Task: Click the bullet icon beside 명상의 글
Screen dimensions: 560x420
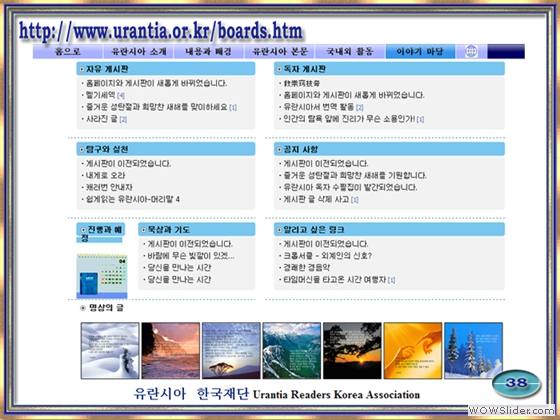Action: coord(83,308)
